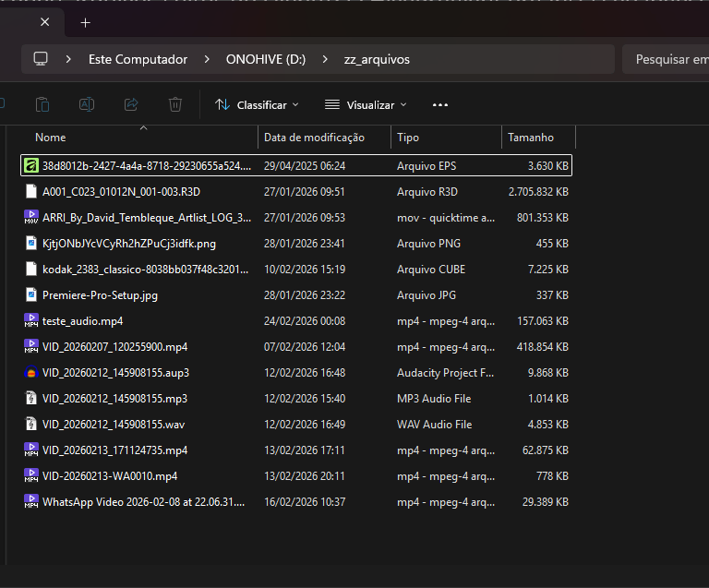This screenshot has height=588, width=709.
Task: Click the Share icon in toolbar
Action: [x=131, y=104]
